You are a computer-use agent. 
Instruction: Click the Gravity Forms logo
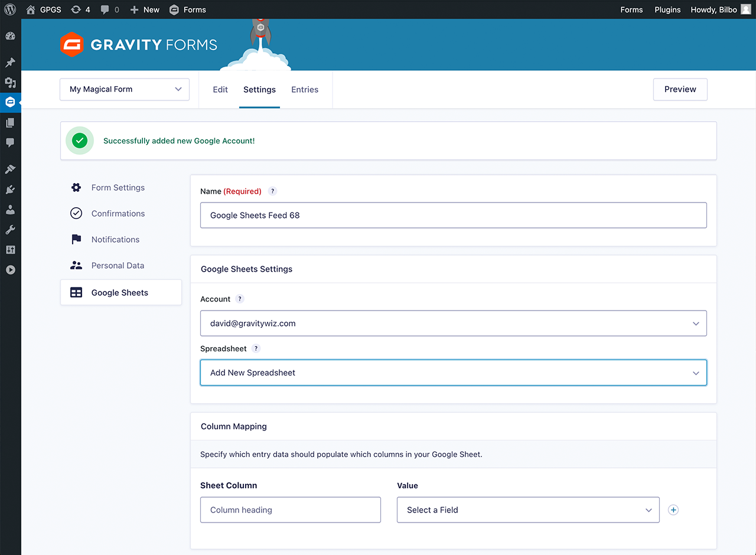click(139, 44)
